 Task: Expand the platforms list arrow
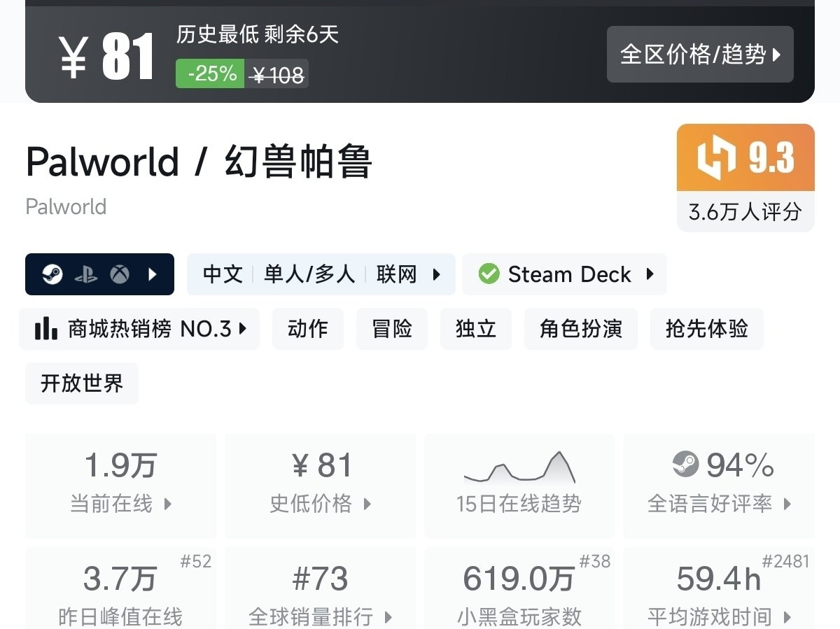point(153,274)
